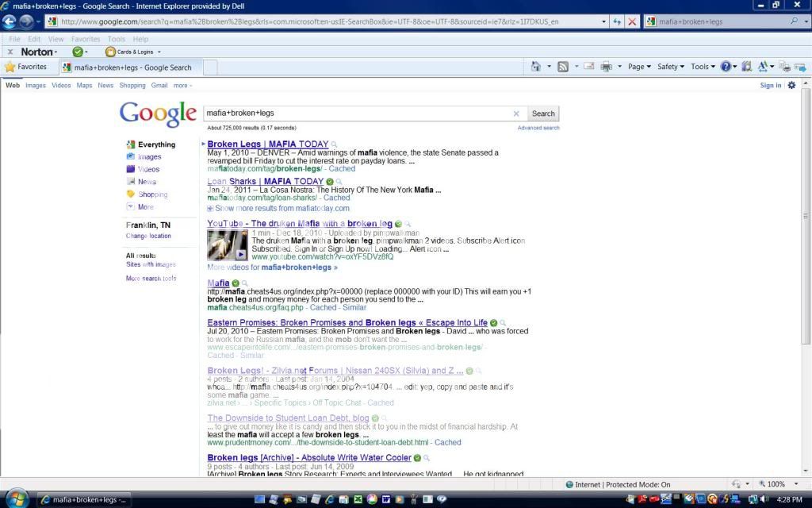This screenshot has width=812, height=508.
Task: Click preview magnifier next to Broken Legs | MAFIA TODAY
Action: coord(334,144)
